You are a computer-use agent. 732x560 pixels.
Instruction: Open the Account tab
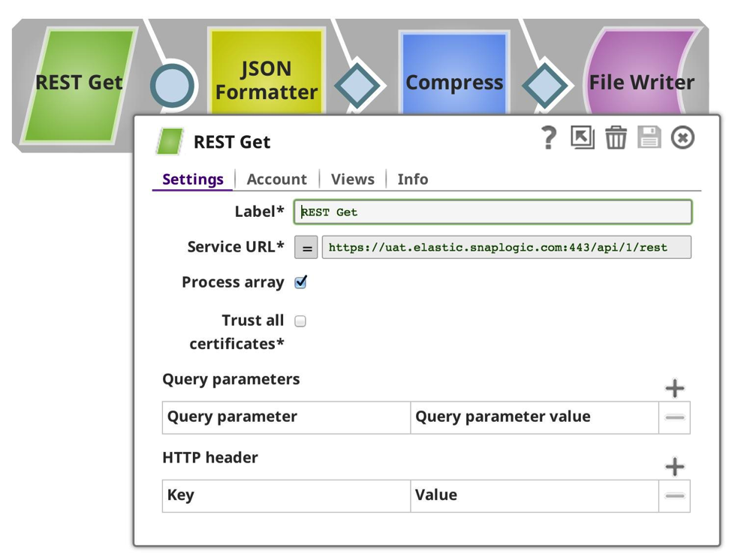click(x=276, y=179)
